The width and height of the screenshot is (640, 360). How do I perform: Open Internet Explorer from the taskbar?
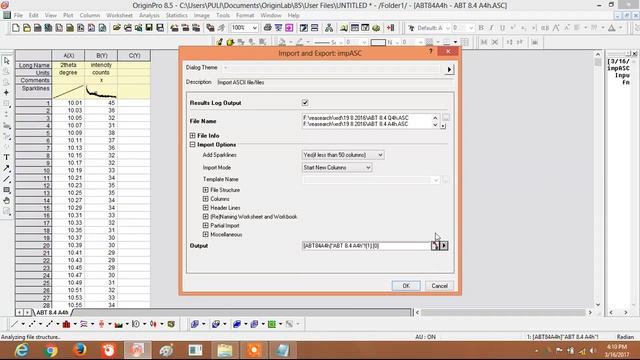point(22,350)
